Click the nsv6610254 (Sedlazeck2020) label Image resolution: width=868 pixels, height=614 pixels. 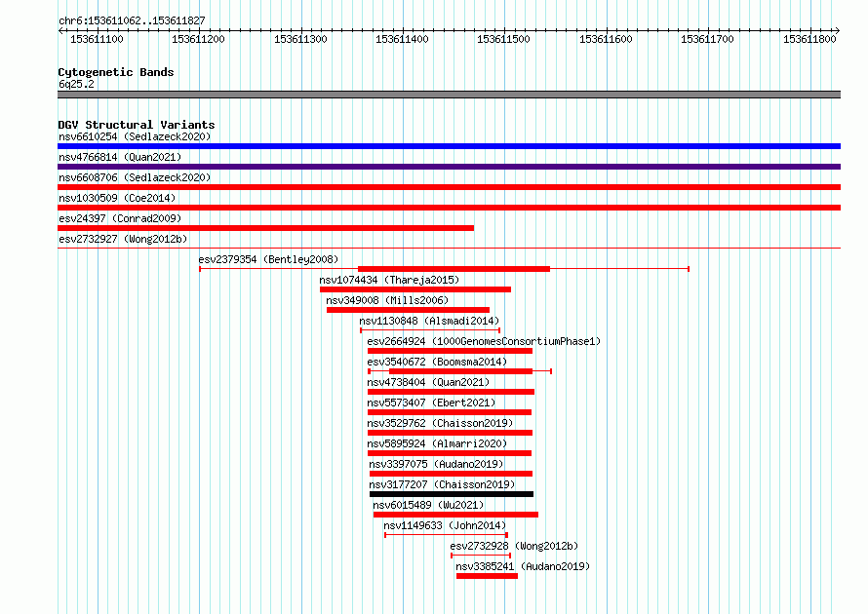click(135, 136)
